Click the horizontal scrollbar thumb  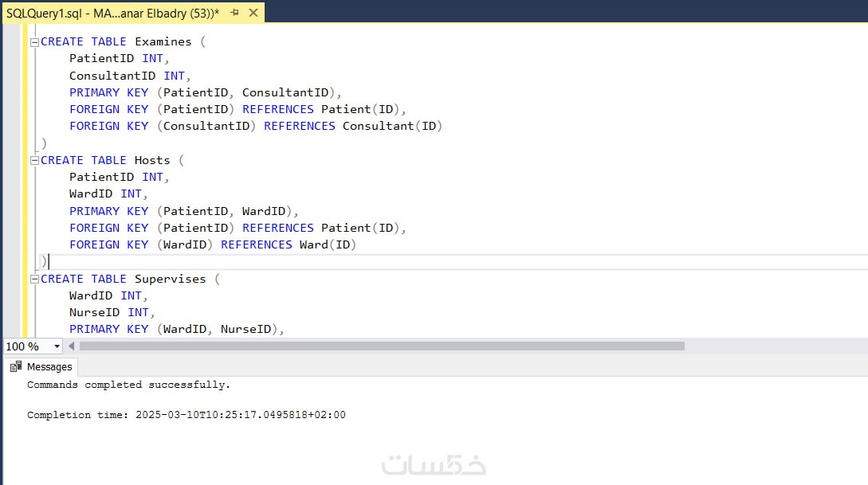pos(382,346)
